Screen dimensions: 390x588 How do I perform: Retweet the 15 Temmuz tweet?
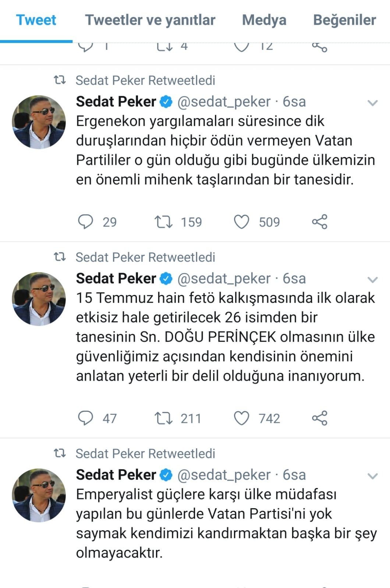163,418
